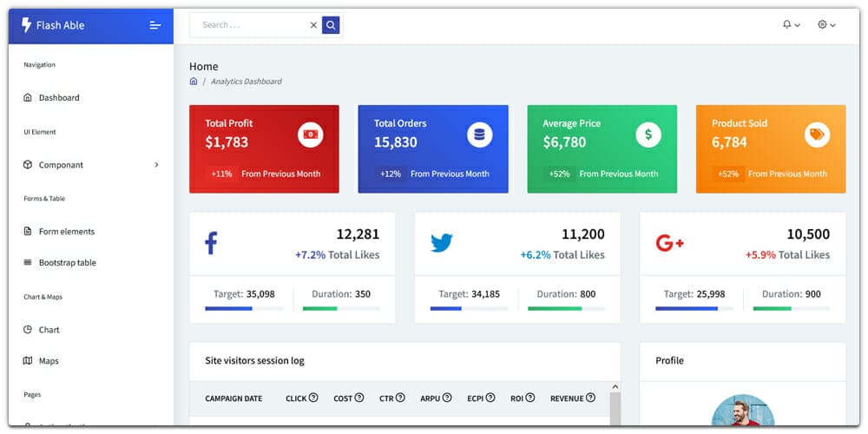
Task: Clear the search box using the X icon
Action: pyautogui.click(x=313, y=25)
